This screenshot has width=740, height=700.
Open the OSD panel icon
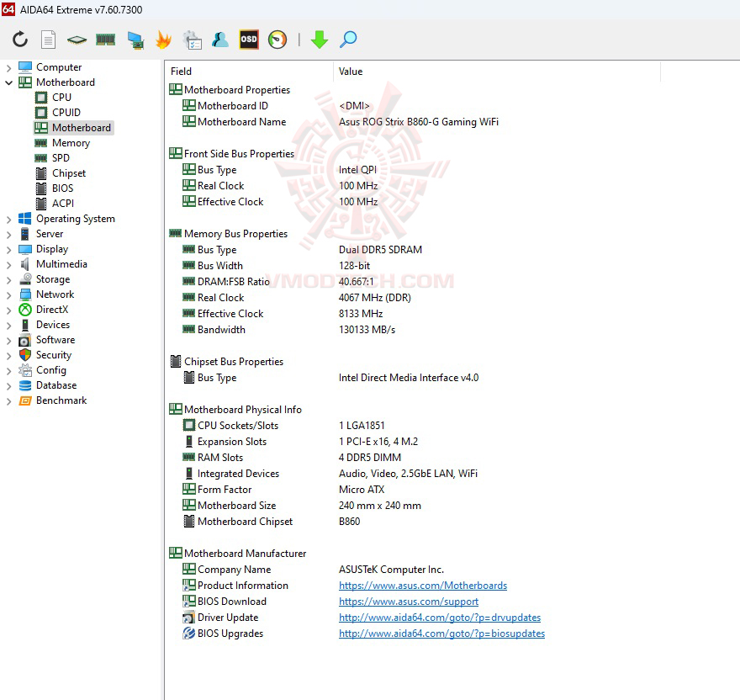249,40
